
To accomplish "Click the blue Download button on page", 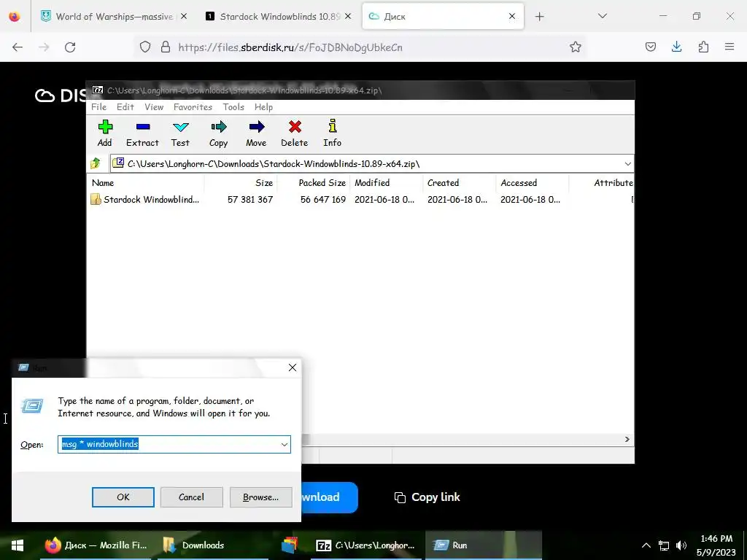I will coord(329,497).
